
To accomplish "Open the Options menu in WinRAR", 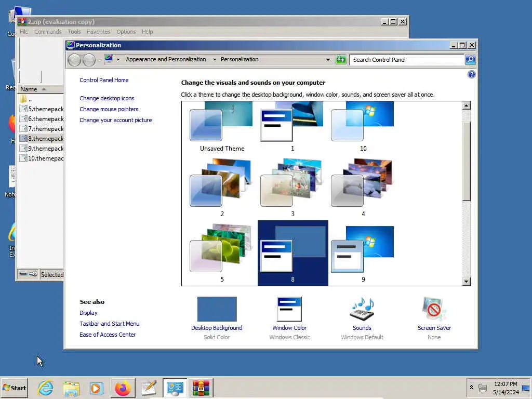I will [x=126, y=32].
